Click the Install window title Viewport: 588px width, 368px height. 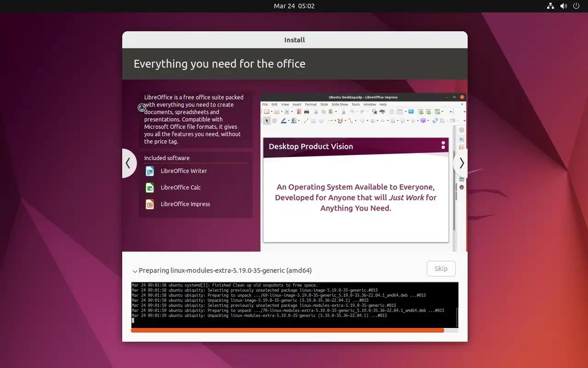pyautogui.click(x=294, y=40)
